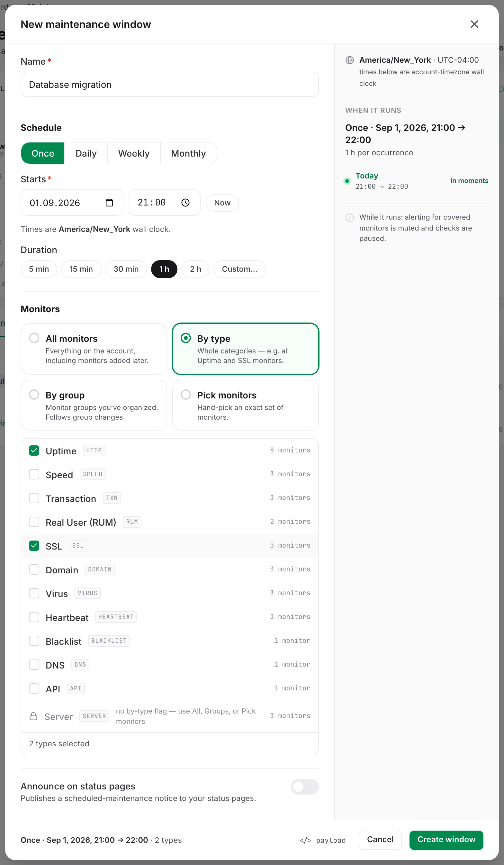Image resolution: width=504 pixels, height=865 pixels.
Task: Choose the 5 min duration
Action: 39,269
